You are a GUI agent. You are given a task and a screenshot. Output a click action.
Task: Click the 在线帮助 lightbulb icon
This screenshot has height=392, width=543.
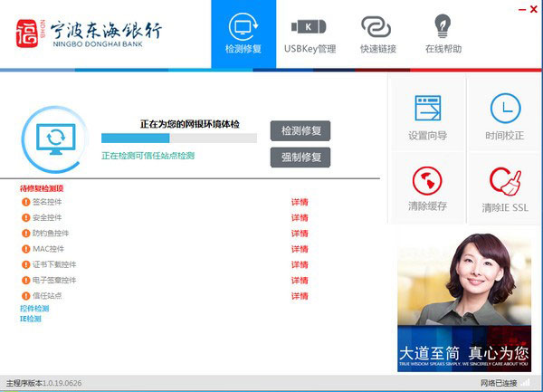443,33
